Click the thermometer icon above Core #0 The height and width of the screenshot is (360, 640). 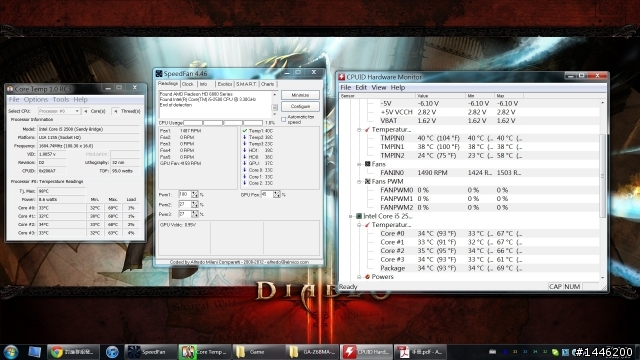367,224
